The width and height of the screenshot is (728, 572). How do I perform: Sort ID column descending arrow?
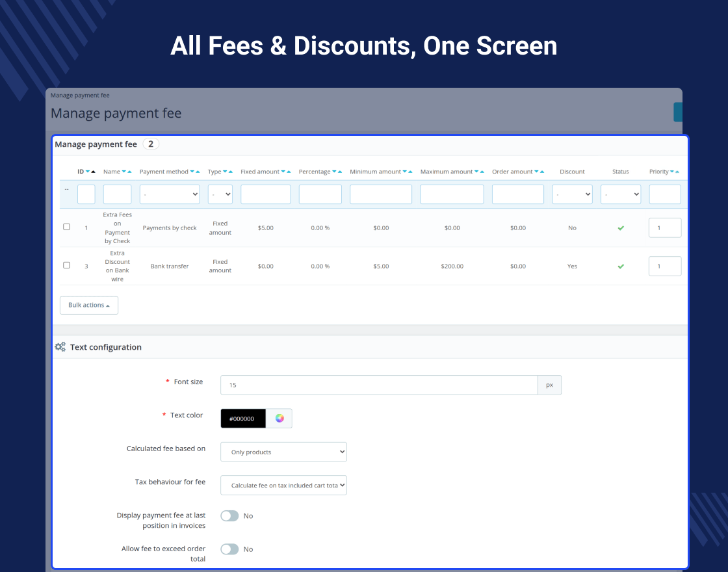(88, 172)
